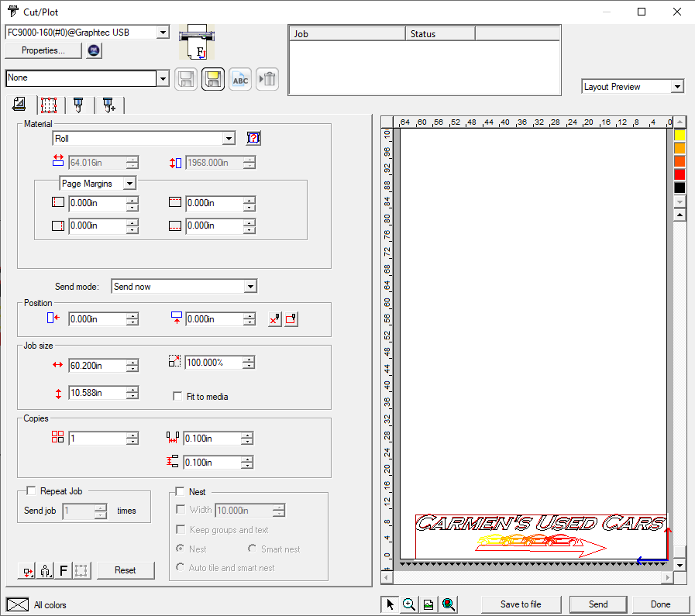Select the preview image icon in bottom toolbar
The width and height of the screenshot is (695, 616).
point(428,604)
